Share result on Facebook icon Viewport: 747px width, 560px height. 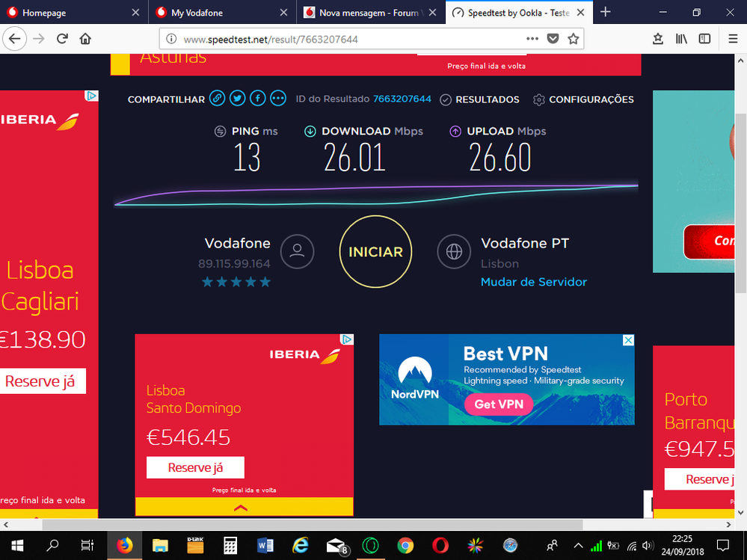point(258,99)
